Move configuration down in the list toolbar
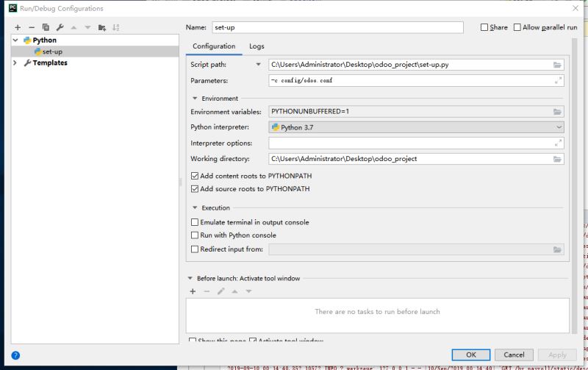This screenshot has width=588, height=370. click(87, 27)
